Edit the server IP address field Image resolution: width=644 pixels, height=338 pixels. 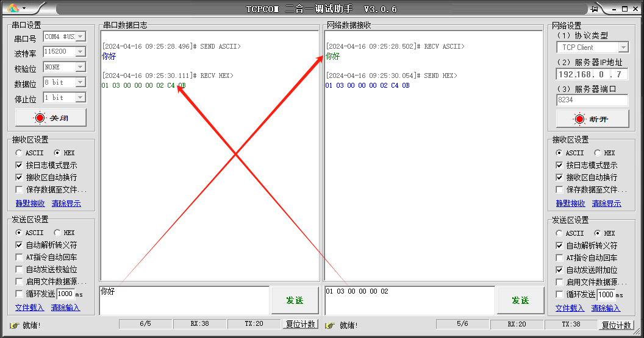coord(592,74)
